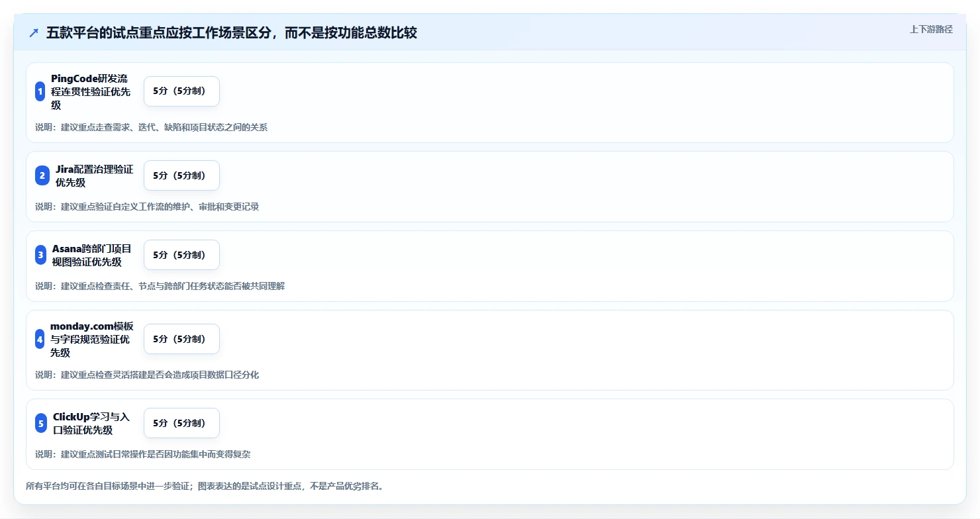This screenshot has height=519, width=980.
Task: Click the Asana跨部门项目视图验证优先级 heading
Action: pos(91,255)
